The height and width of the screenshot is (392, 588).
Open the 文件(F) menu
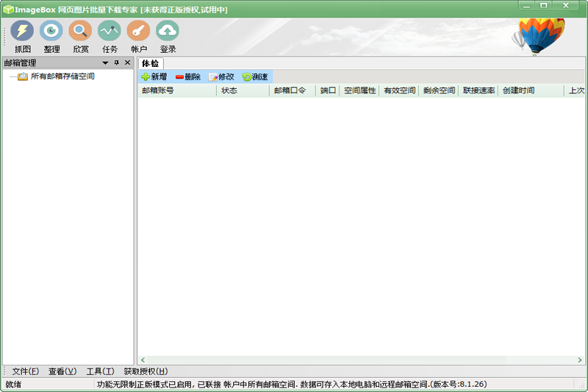[26, 371]
